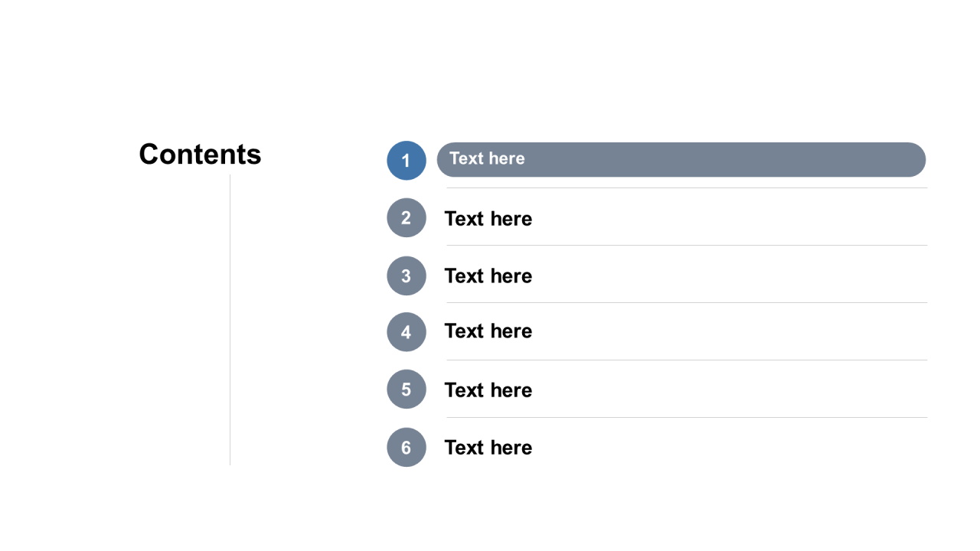Select the gray circle numbered 6

[407, 447]
